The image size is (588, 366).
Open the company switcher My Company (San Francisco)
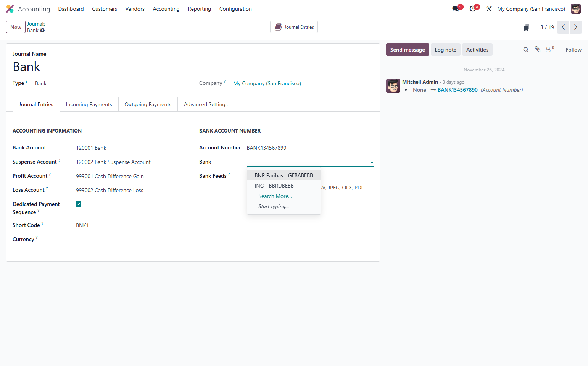531,9
